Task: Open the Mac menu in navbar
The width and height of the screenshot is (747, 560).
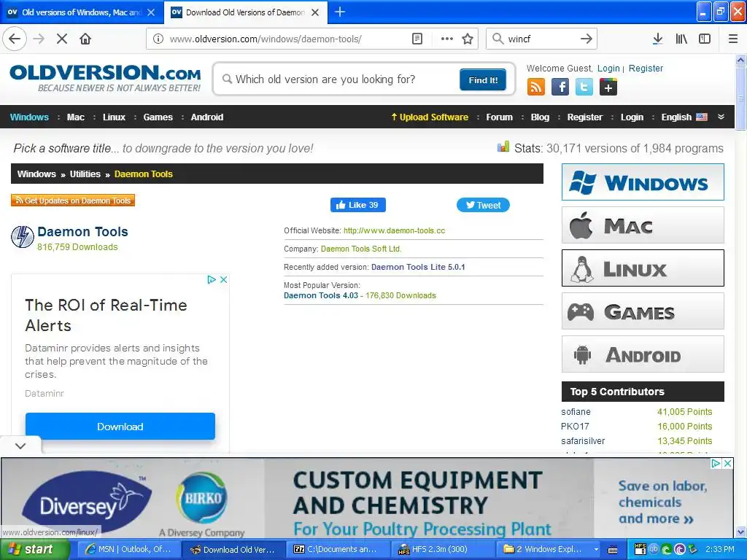Action: pyautogui.click(x=76, y=117)
